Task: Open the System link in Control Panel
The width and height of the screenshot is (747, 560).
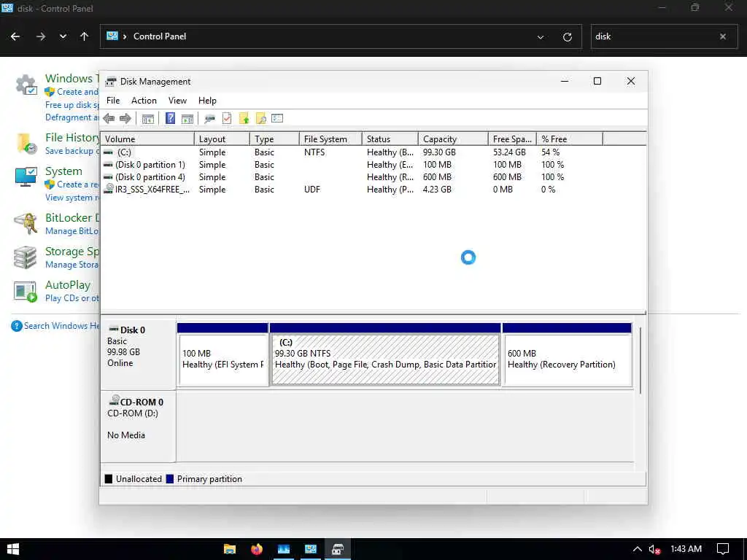Action: 63,171
